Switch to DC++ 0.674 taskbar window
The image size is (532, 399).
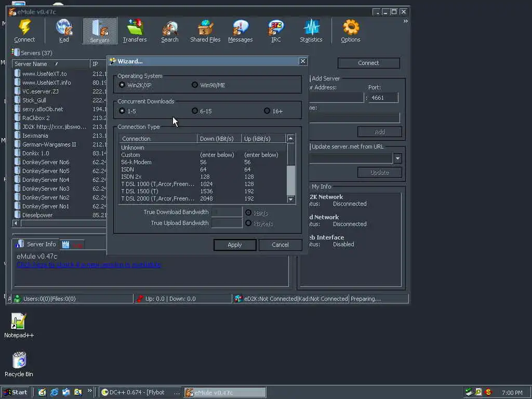[141, 392]
